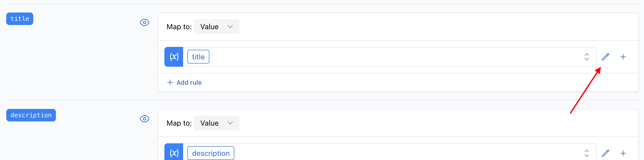The width and height of the screenshot is (644, 160).
Task: Expand the title rule up-down selector arrows
Action: coord(587,57)
